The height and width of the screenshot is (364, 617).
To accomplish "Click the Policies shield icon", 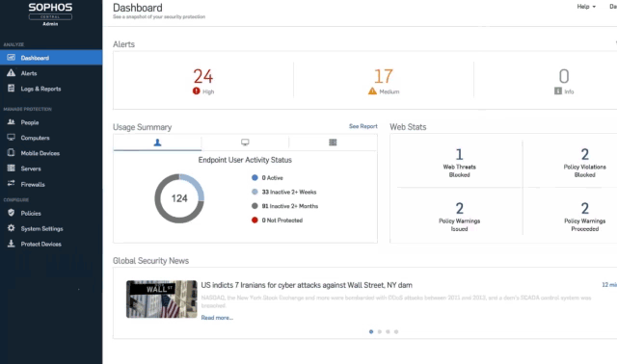I will pyautogui.click(x=11, y=213).
